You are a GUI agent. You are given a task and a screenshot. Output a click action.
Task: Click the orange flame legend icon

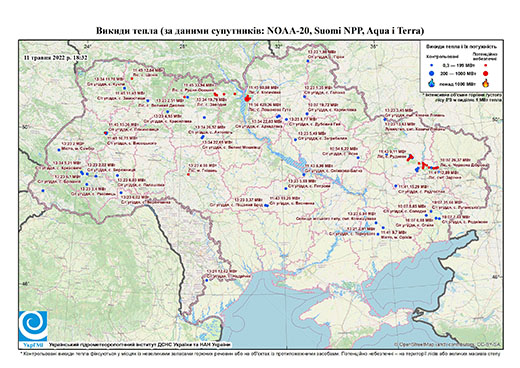486,83
